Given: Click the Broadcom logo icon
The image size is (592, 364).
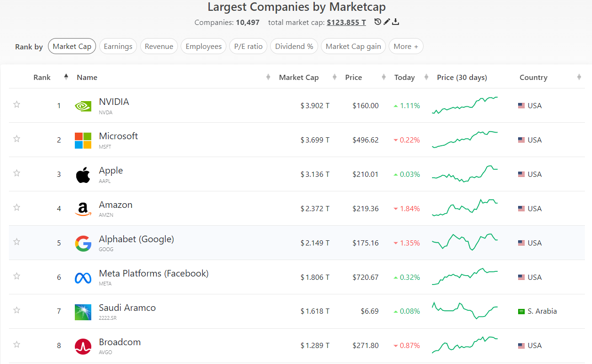Looking at the screenshot, I should point(83,346).
